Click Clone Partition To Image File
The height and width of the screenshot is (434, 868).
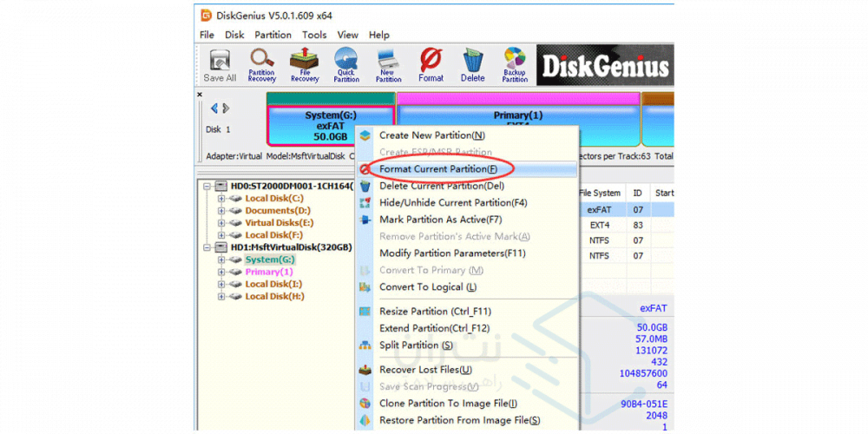448,404
